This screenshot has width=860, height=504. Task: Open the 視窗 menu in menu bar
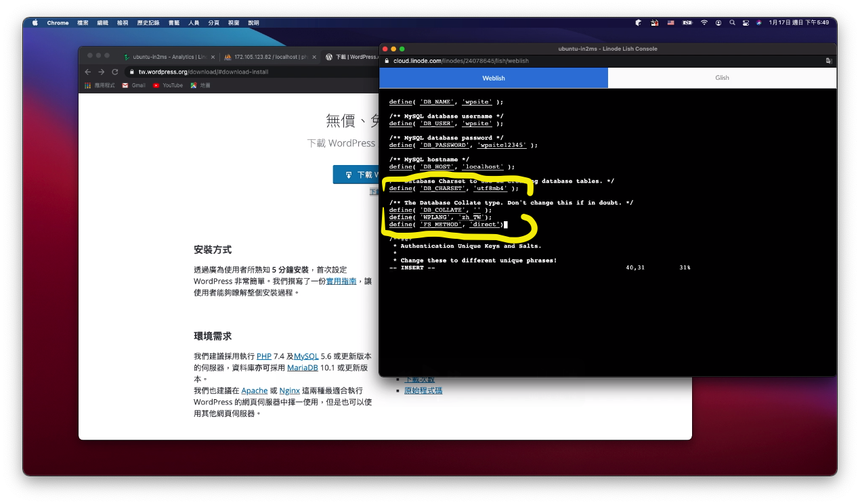click(234, 22)
